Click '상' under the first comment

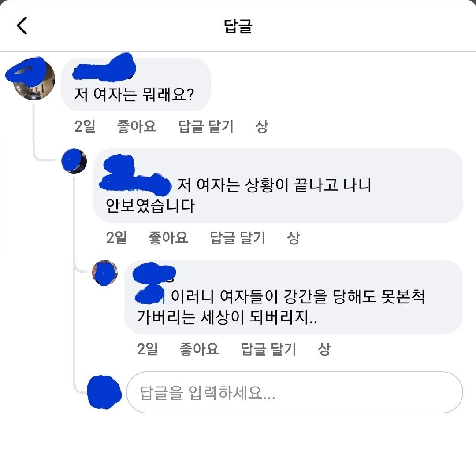(261, 126)
